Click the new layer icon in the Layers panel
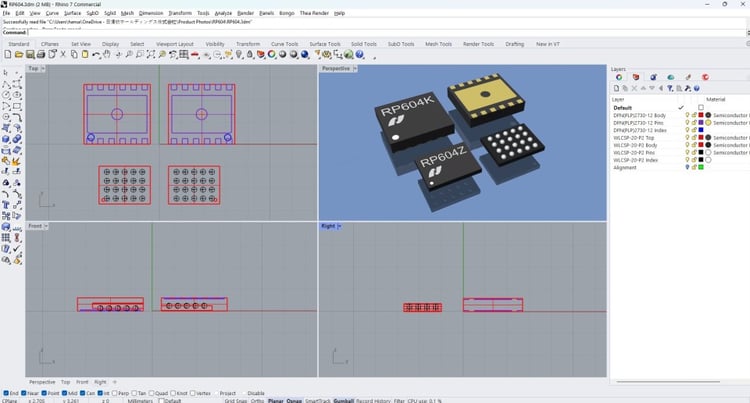This screenshot has height=403, width=750. tap(619, 89)
